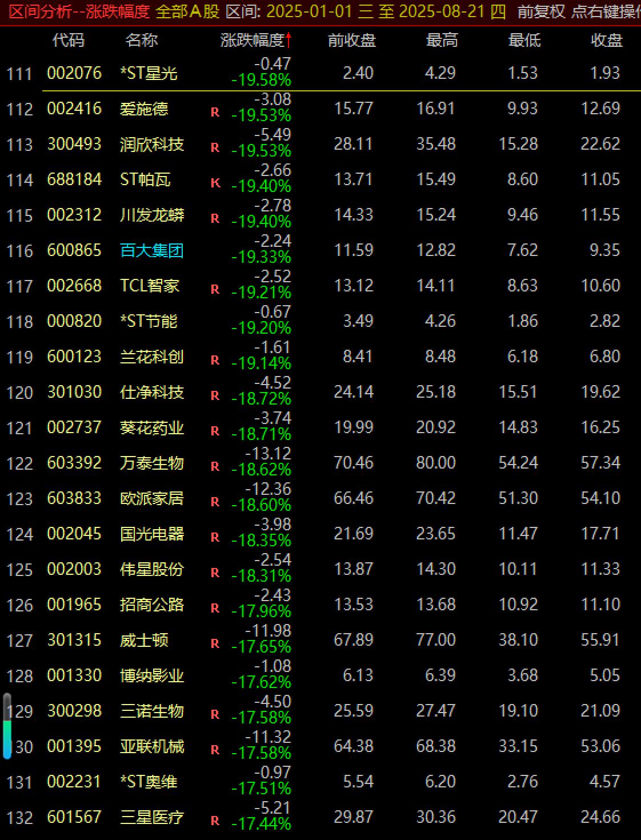Select stock name 招商公路
The image size is (641, 840).
point(152,605)
